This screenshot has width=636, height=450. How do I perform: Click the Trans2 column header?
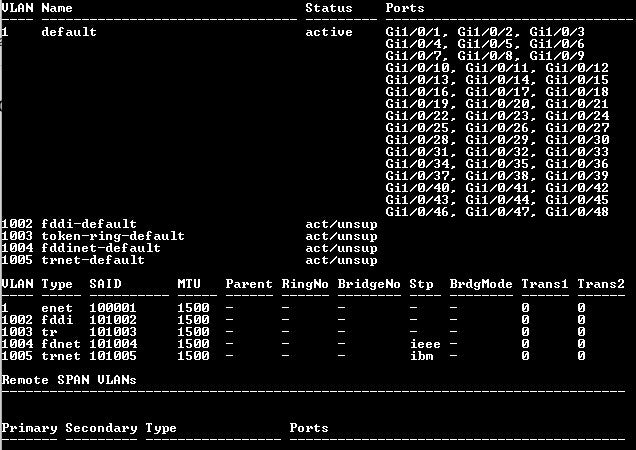601,284
